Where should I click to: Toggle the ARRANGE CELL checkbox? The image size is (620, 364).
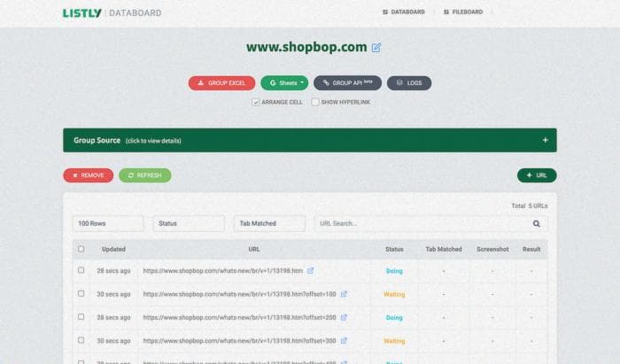click(256, 103)
